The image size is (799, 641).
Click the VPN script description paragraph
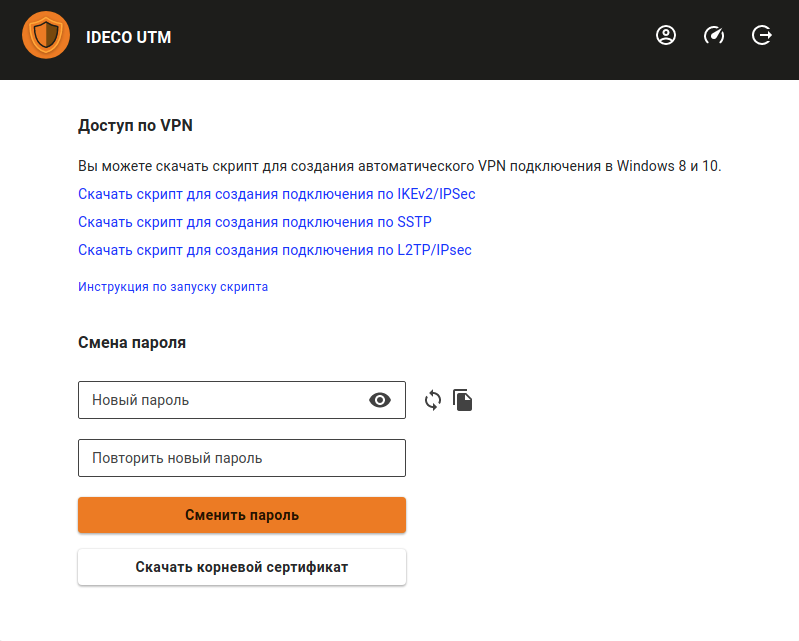click(x=399, y=165)
